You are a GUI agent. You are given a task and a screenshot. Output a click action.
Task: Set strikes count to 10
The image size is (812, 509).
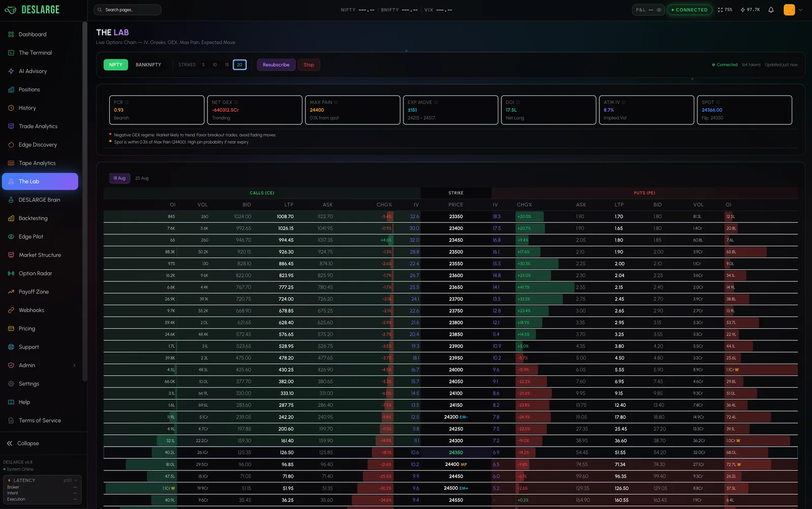coord(215,65)
